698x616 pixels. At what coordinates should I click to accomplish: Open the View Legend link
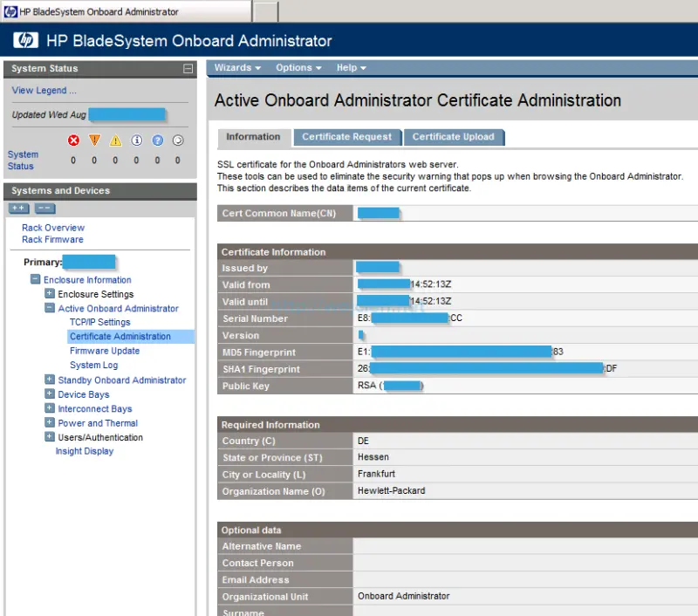click(39, 90)
